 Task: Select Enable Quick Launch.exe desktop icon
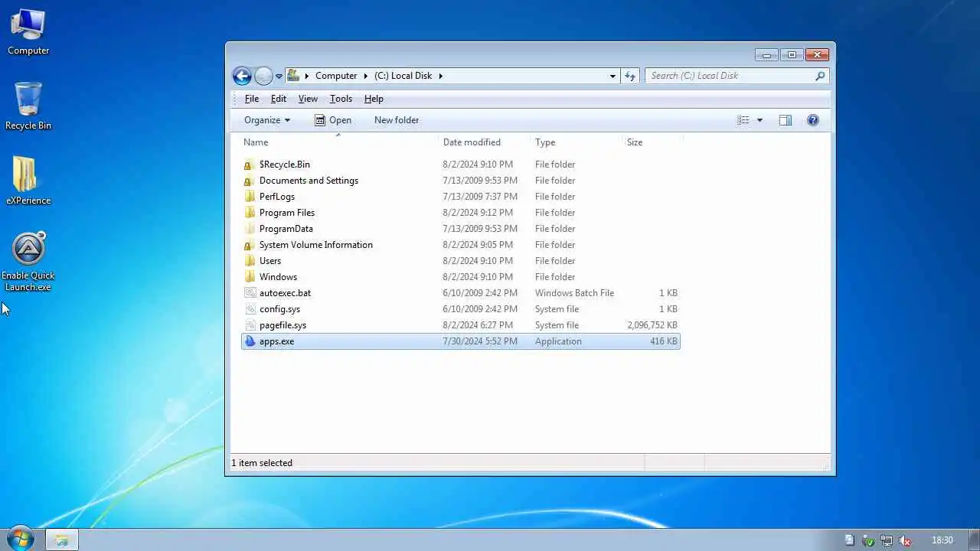click(30, 262)
